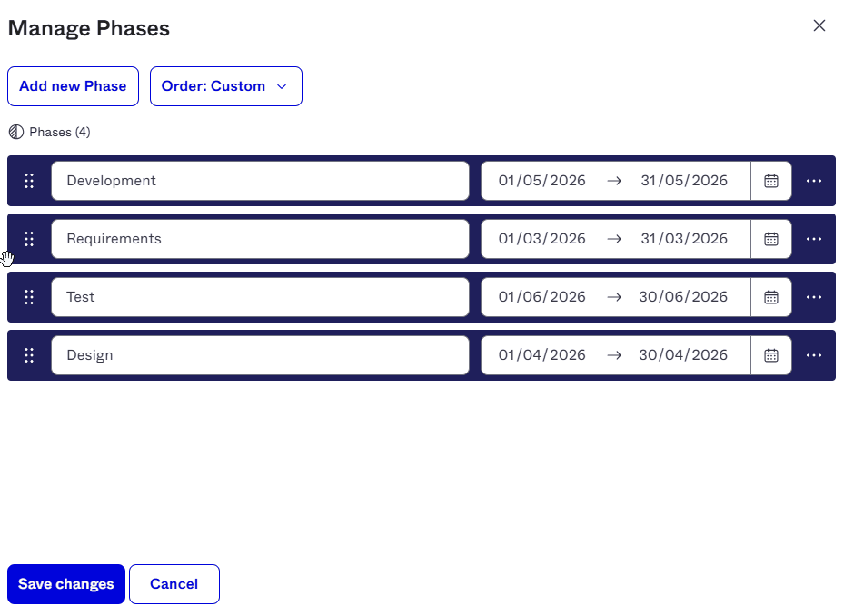Click Save changes button
Image resolution: width=844 pixels, height=616 pixels.
[66, 584]
